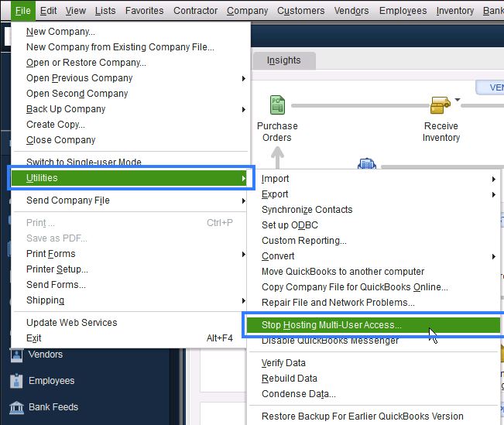Select Send Forms...
Screen dimensions: 504x425
[130, 285]
